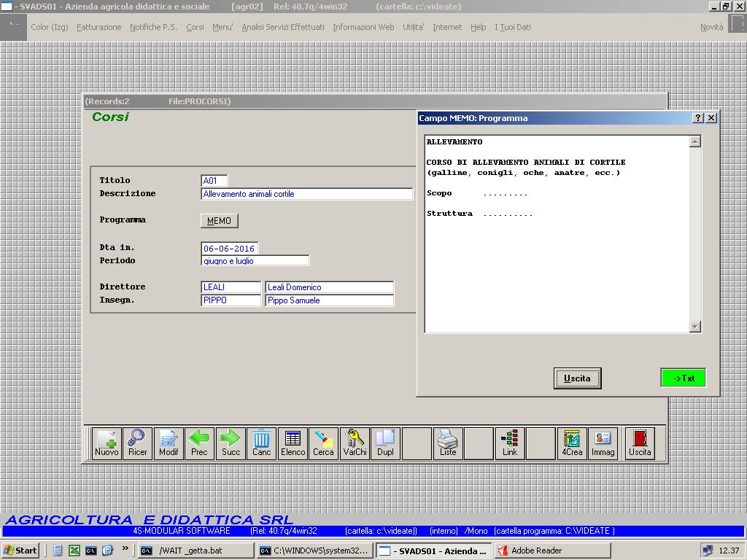Switch to /WAIT _getta.bat taskbar window

point(196,551)
